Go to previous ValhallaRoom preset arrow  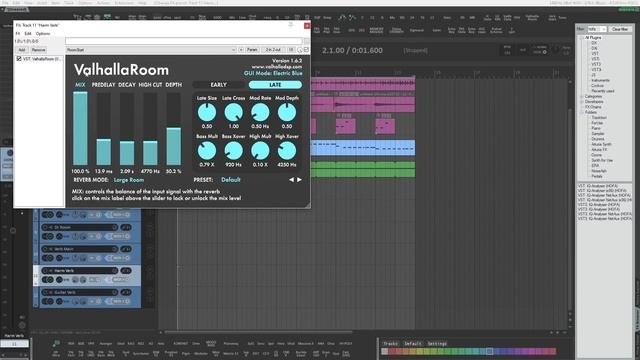(291, 180)
